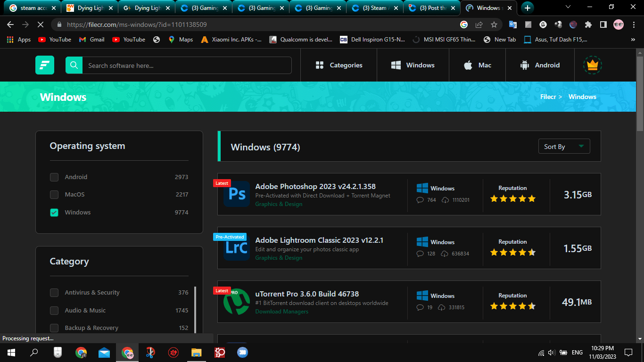Open the Xiaomi Inc. APKs bookmark
The width and height of the screenshot is (644, 362).
point(231,40)
